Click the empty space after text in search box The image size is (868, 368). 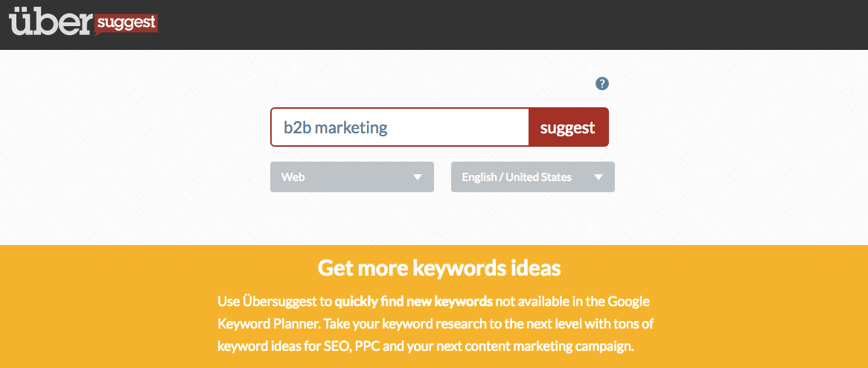click(459, 127)
